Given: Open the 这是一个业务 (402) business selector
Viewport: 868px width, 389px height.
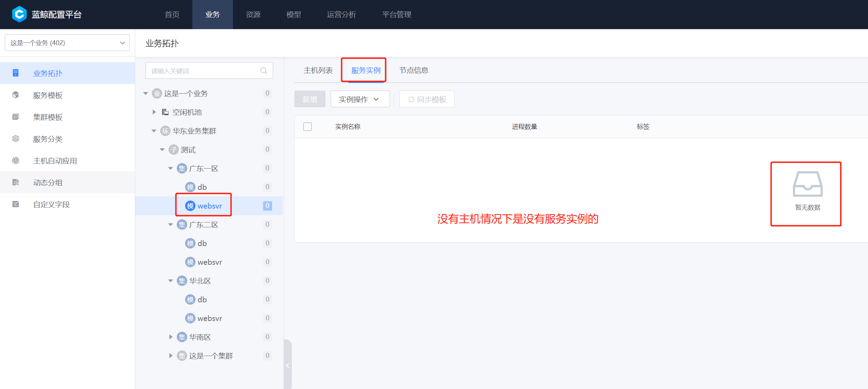Looking at the screenshot, I should click(67, 43).
